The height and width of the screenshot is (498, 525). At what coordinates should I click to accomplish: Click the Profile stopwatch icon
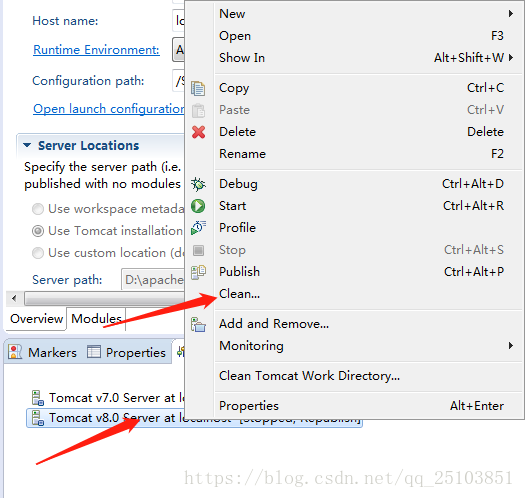pos(198,228)
